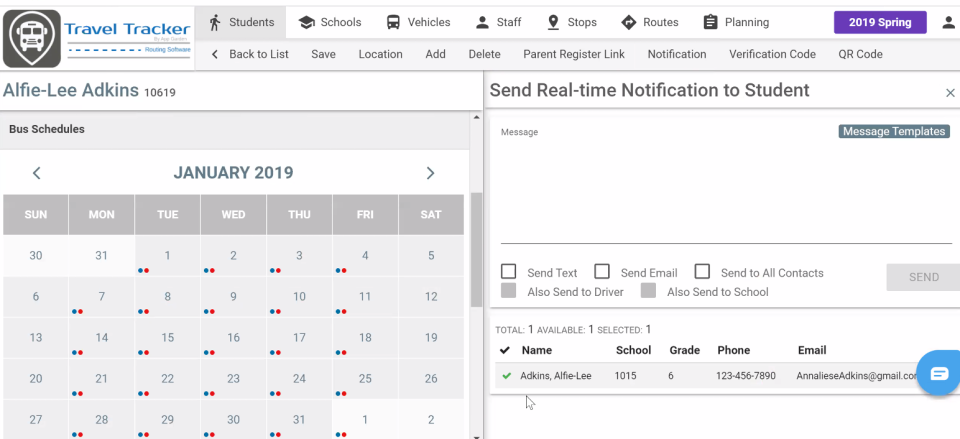Image resolution: width=960 pixels, height=439 pixels.
Task: Select January 1 in the calendar
Action: point(167,255)
